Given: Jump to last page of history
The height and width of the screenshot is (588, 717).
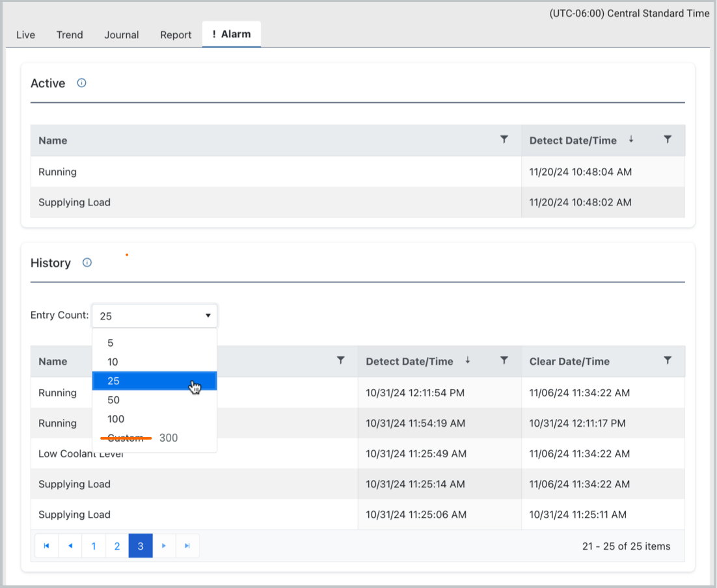Looking at the screenshot, I should [187, 546].
